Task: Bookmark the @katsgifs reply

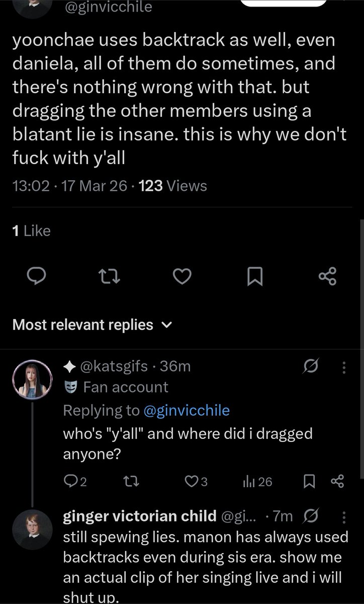Action: pyautogui.click(x=308, y=482)
